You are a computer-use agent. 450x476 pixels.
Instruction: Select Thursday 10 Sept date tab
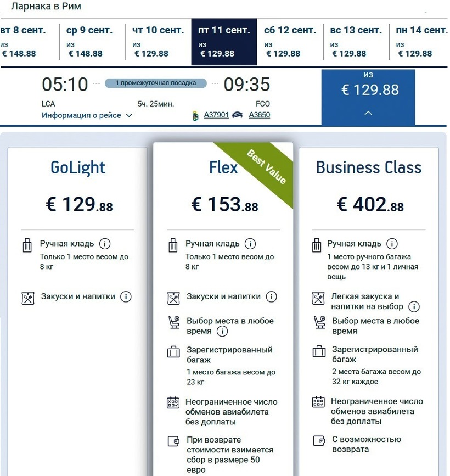click(x=158, y=42)
